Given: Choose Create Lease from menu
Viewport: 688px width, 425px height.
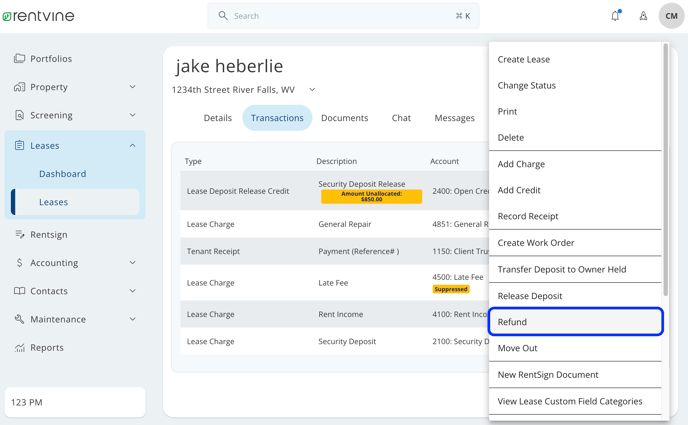Looking at the screenshot, I should click(x=575, y=59).
